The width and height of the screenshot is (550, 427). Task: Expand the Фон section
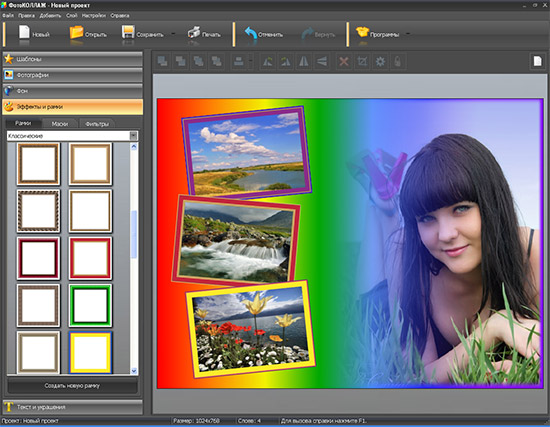point(73,91)
